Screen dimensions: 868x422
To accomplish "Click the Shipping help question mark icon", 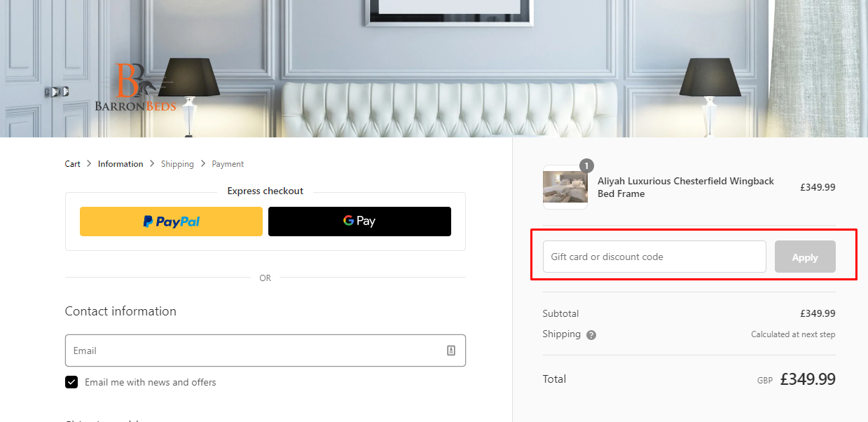I will point(591,335).
